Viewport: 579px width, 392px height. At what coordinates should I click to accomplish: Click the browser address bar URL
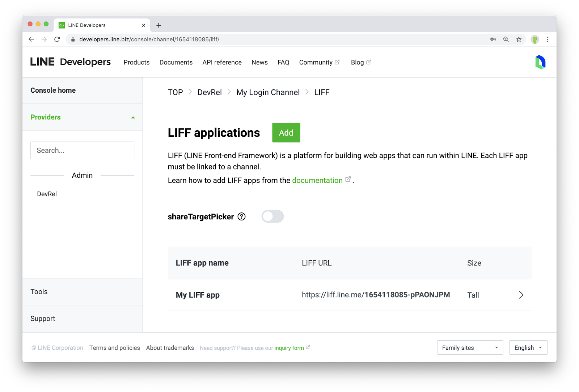tap(149, 39)
